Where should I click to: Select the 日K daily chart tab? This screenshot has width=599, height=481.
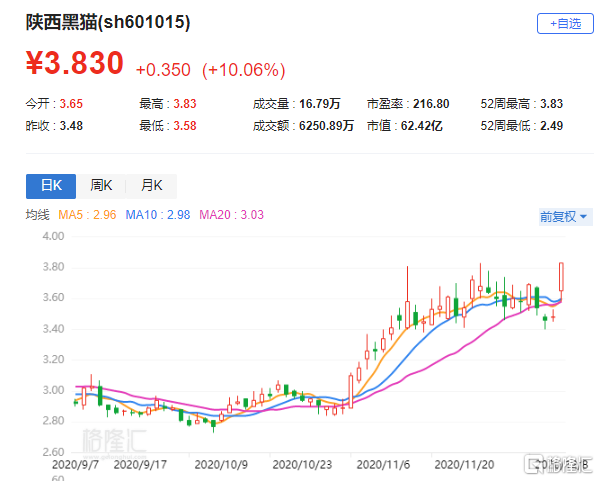click(x=51, y=186)
